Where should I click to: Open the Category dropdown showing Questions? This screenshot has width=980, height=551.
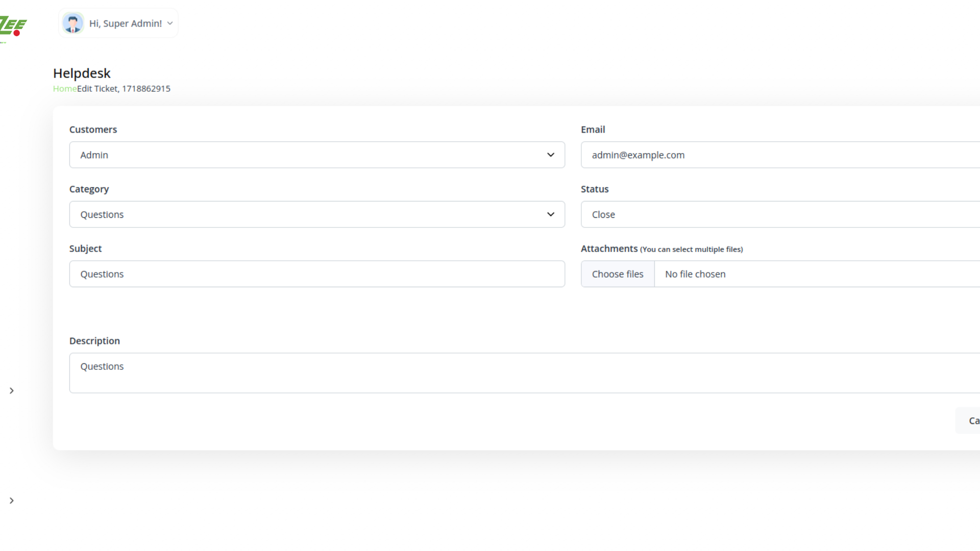click(x=306, y=215)
